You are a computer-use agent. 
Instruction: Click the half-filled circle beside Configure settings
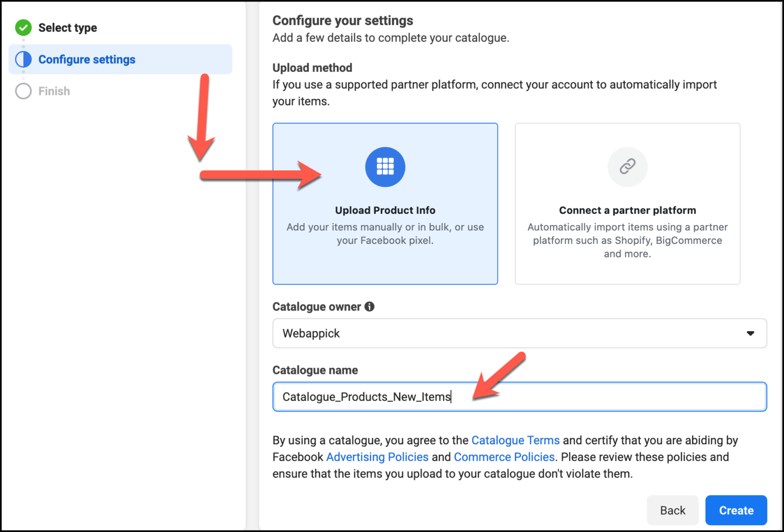[23, 59]
